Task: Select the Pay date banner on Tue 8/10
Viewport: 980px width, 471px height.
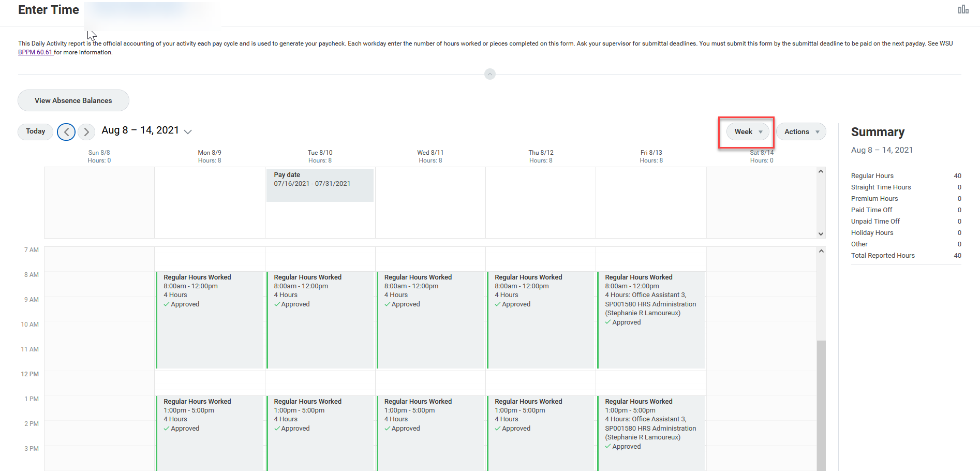Action: [320, 185]
